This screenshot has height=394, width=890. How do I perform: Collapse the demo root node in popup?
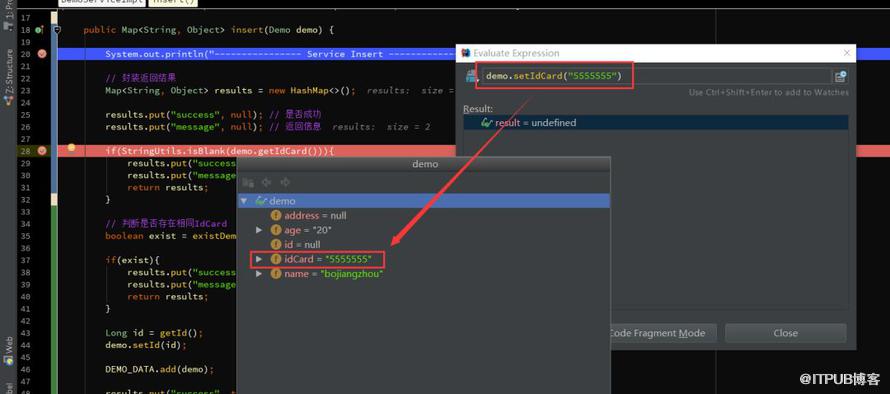tap(244, 201)
